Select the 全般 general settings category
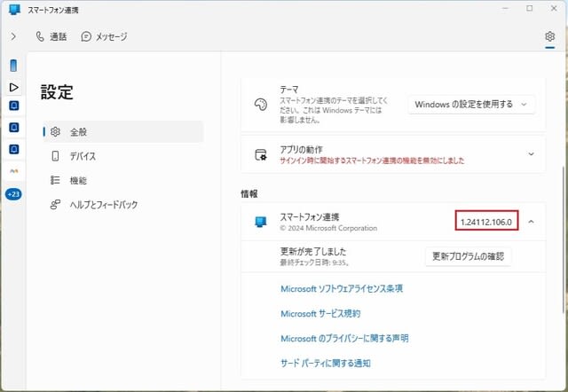568x392 pixels. [x=123, y=132]
